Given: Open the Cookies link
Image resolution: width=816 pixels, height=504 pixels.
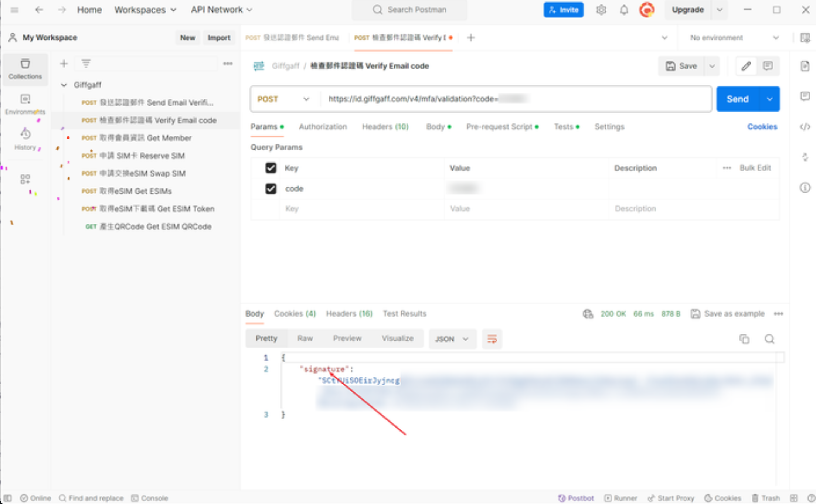Looking at the screenshot, I should tap(762, 127).
